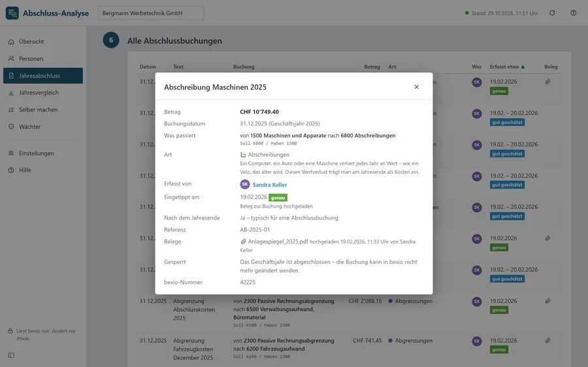The height and width of the screenshot is (367, 588).
Task: Click the bexio-Nummer value 42225
Action: tap(248, 282)
